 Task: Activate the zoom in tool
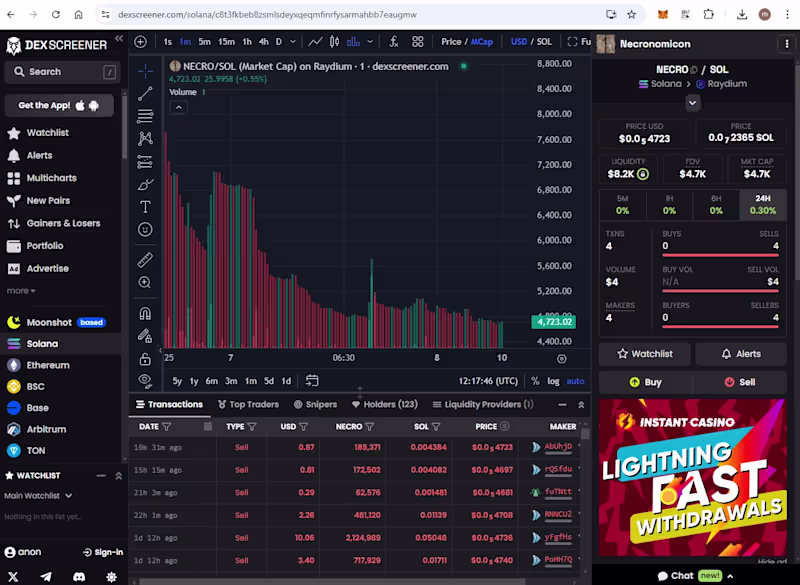pos(145,282)
